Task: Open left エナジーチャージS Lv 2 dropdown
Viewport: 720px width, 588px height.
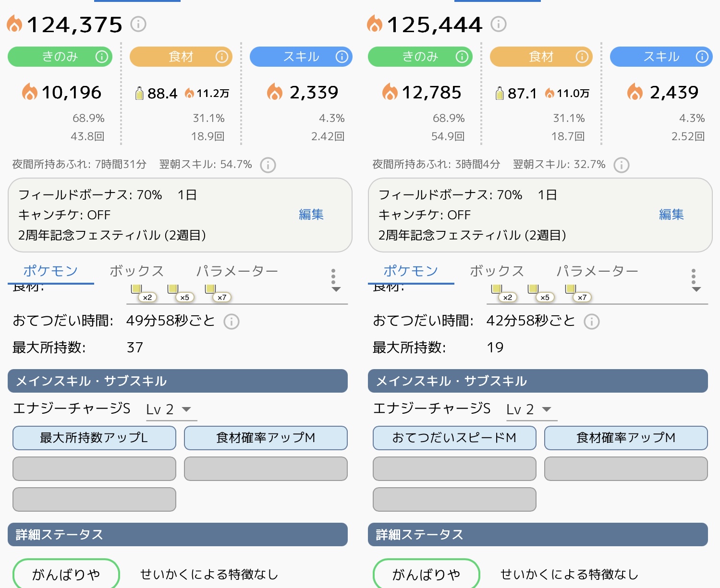Action: [171, 409]
